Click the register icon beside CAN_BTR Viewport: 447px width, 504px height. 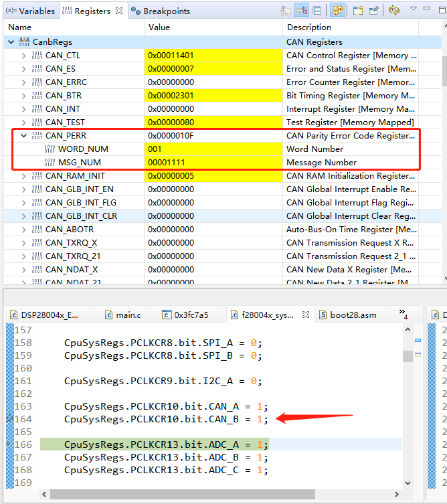click(37, 96)
